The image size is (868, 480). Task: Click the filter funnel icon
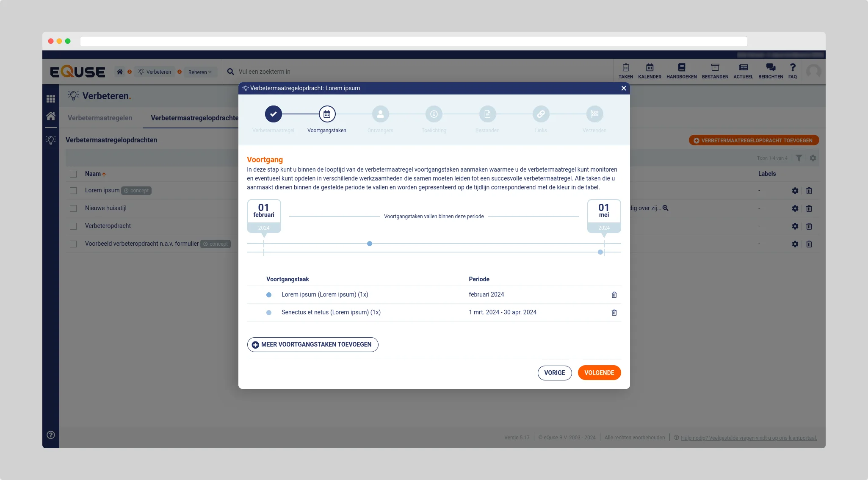point(799,158)
